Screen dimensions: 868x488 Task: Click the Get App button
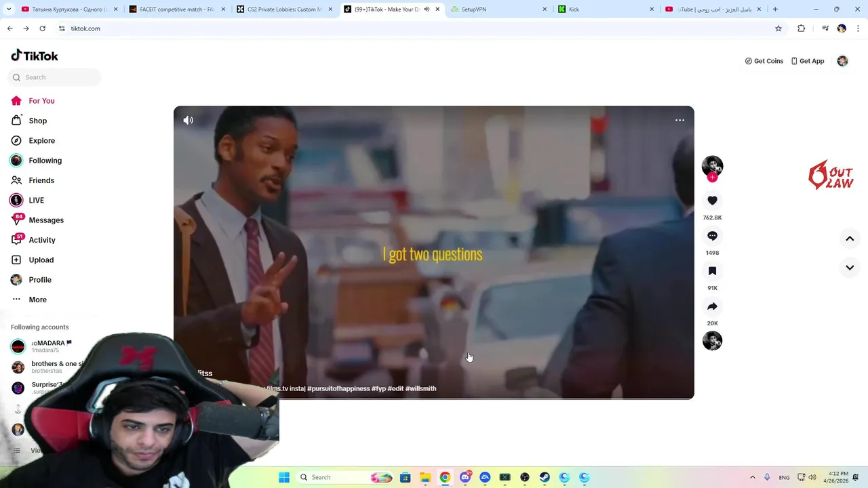tap(808, 61)
